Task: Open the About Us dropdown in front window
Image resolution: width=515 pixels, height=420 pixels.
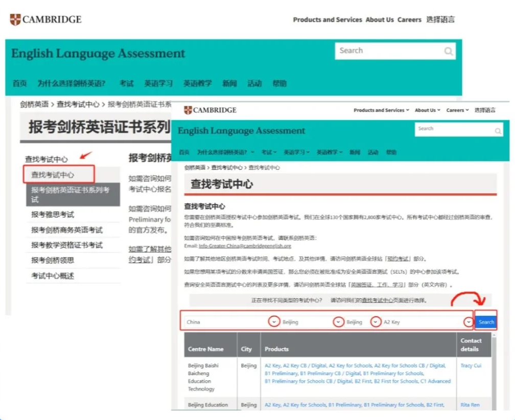Action: (427, 110)
